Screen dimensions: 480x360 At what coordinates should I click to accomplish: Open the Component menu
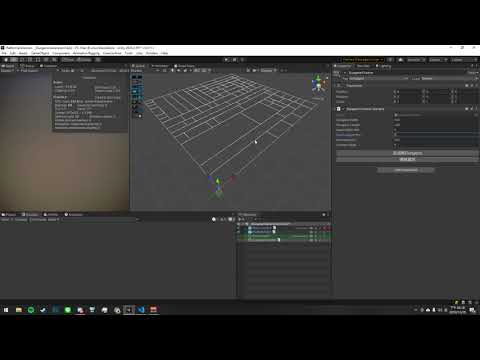click(61, 53)
